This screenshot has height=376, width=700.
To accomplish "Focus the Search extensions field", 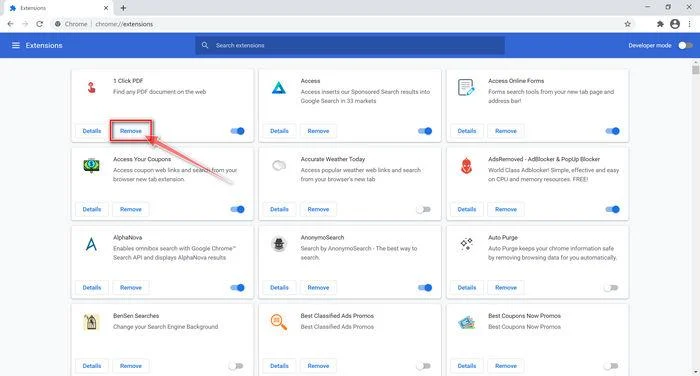I will [x=350, y=45].
